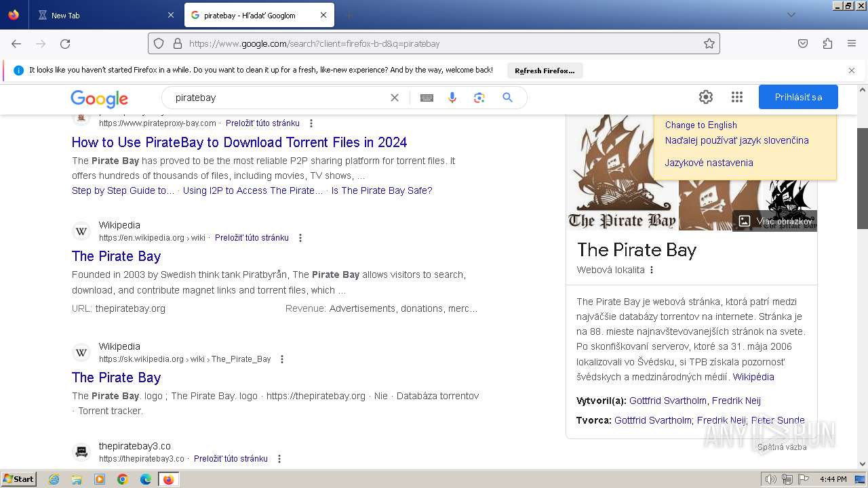Follow the Wikipédia link in knowledge panel

tap(753, 377)
